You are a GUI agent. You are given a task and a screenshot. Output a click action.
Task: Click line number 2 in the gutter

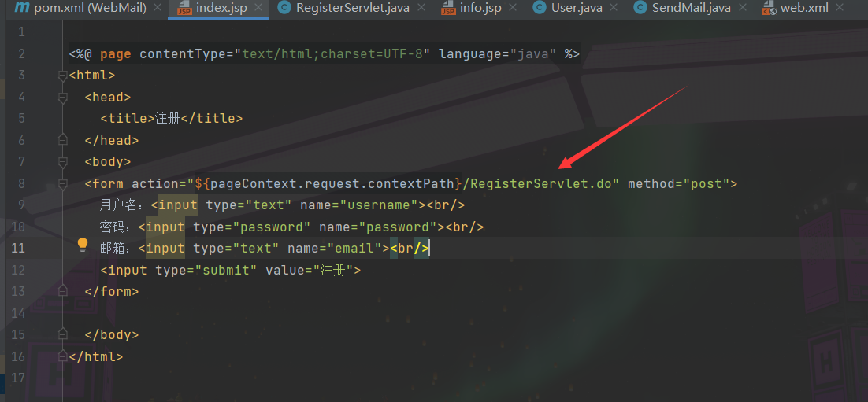click(21, 53)
